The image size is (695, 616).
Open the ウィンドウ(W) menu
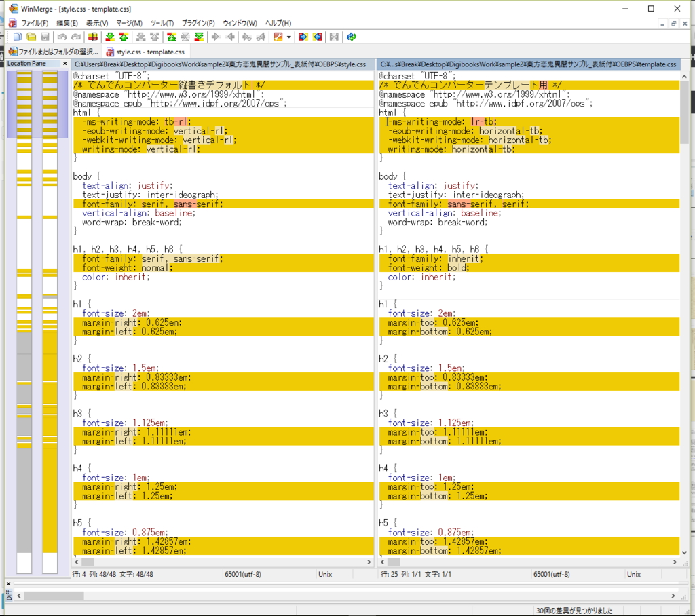(x=240, y=23)
